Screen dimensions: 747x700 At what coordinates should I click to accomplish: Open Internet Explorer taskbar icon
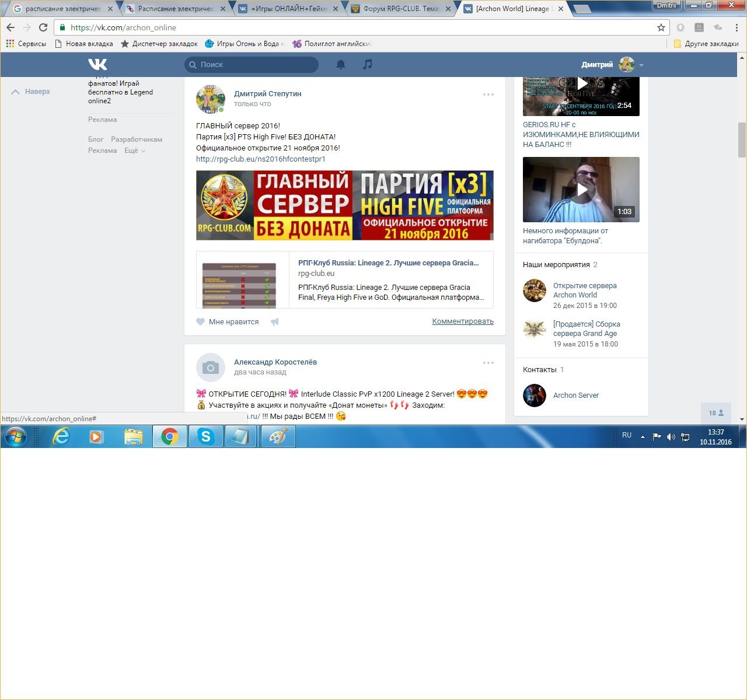61,436
